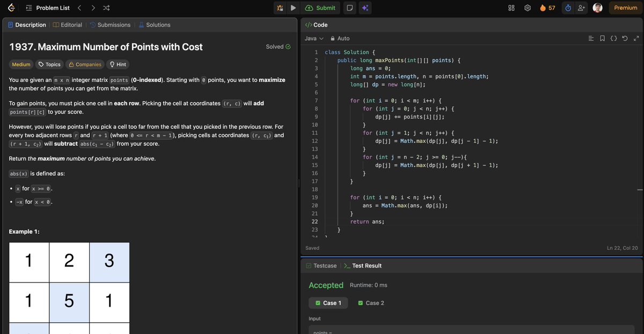This screenshot has height=334, width=644.
Task: Start the stopwatch timer icon
Action: pos(568,8)
